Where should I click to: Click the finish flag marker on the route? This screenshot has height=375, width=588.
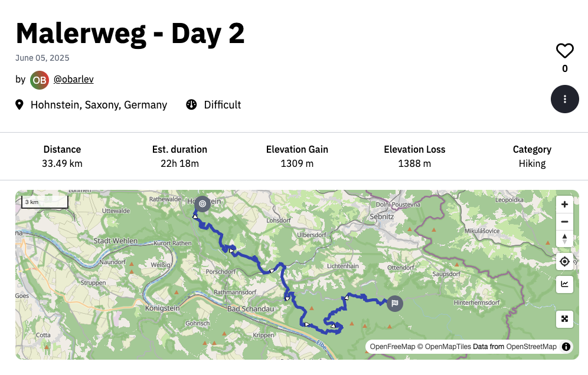coord(394,304)
